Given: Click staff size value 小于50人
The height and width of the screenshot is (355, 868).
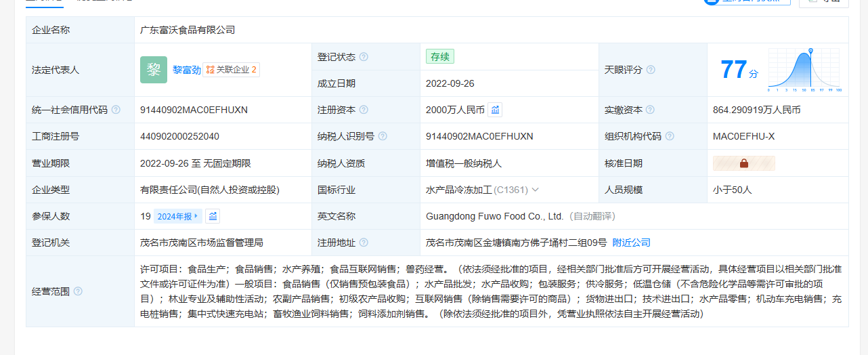Looking at the screenshot, I should [x=733, y=190].
